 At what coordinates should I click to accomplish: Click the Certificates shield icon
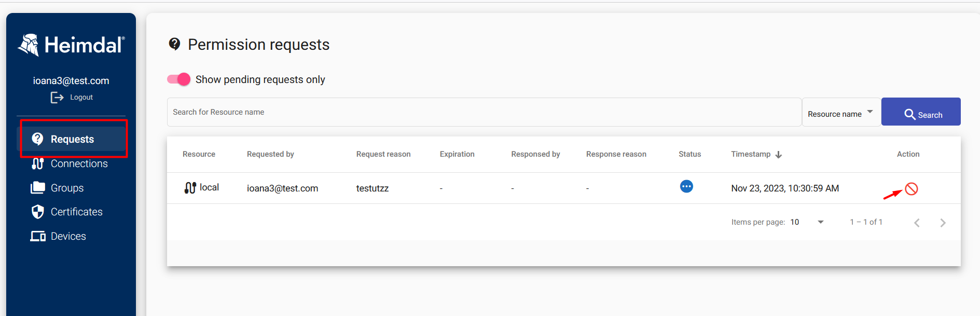[38, 212]
